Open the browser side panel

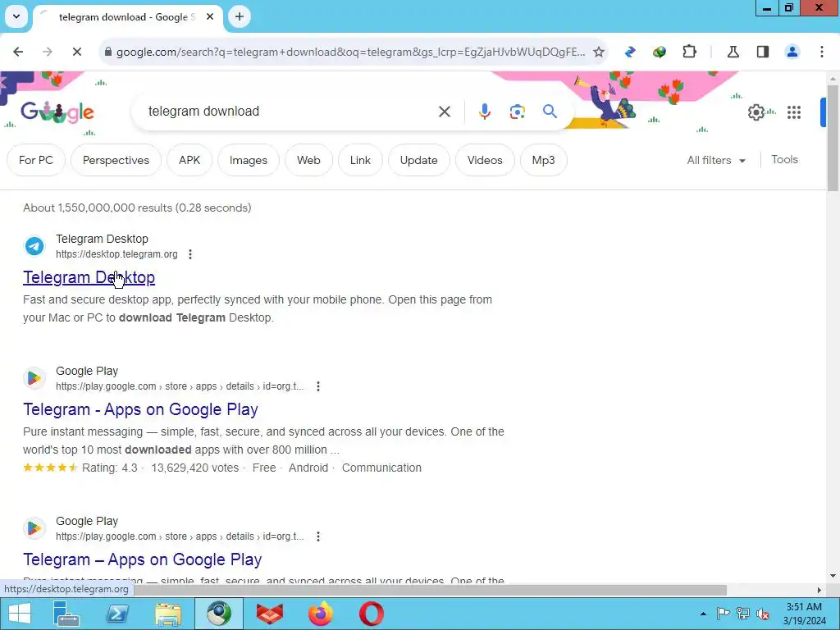coord(763,52)
